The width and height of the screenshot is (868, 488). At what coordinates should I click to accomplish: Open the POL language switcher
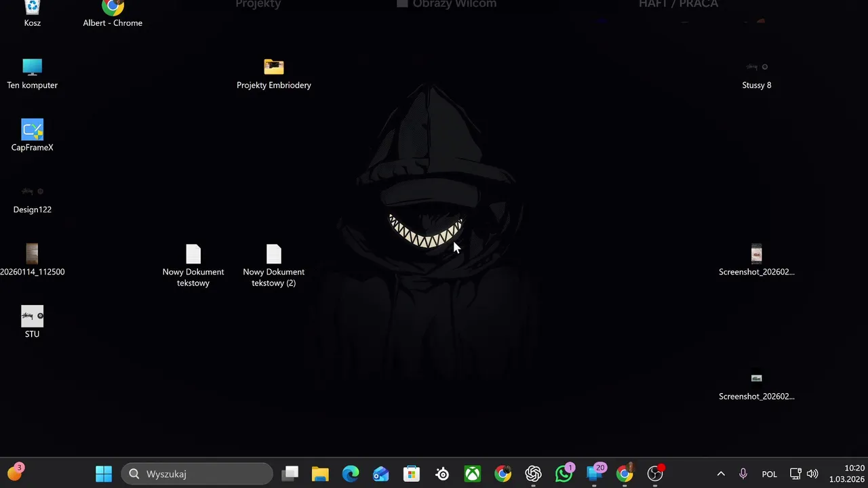(x=770, y=474)
